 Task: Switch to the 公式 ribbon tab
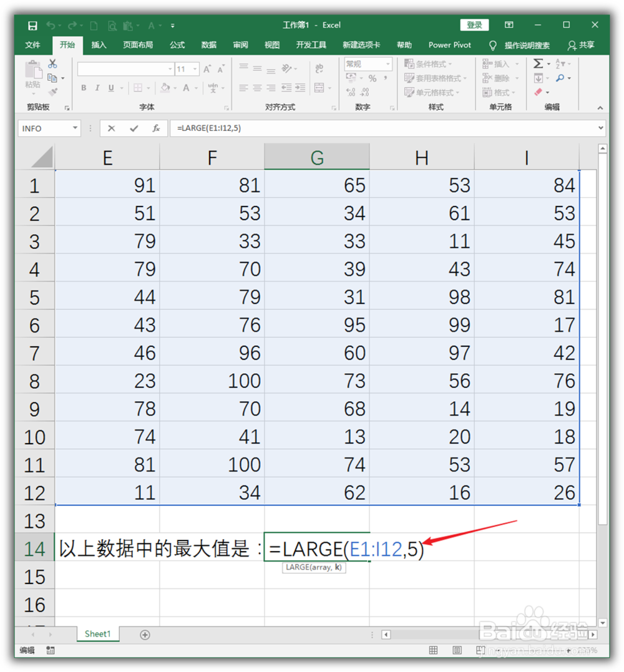[x=177, y=45]
